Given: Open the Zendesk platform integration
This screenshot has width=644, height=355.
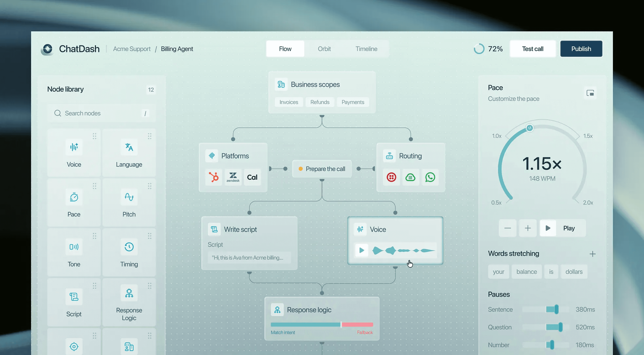Looking at the screenshot, I should pyautogui.click(x=233, y=177).
